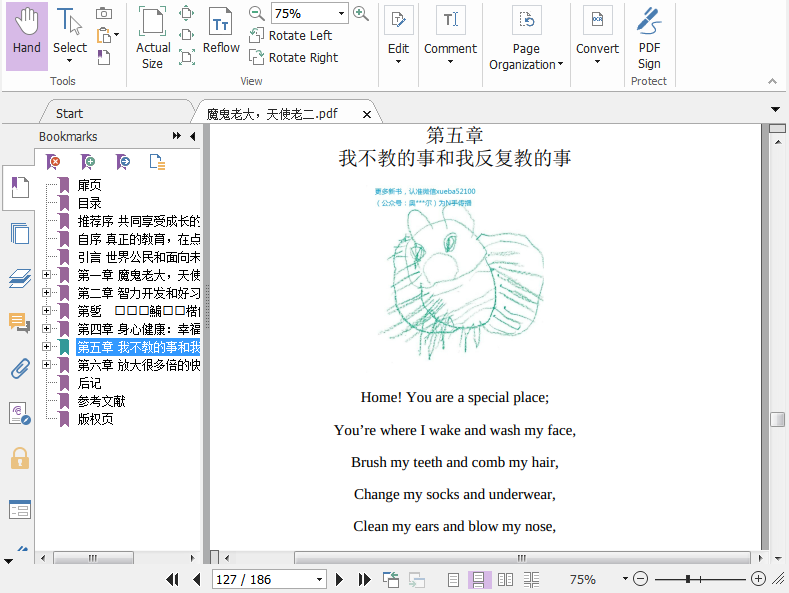Switch to facing pages view
The height and width of the screenshot is (593, 789).
(x=505, y=579)
